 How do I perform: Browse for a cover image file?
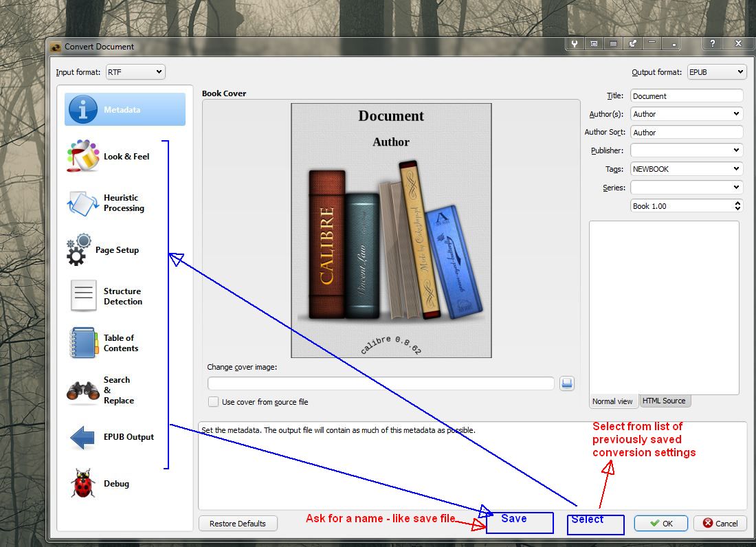[567, 383]
